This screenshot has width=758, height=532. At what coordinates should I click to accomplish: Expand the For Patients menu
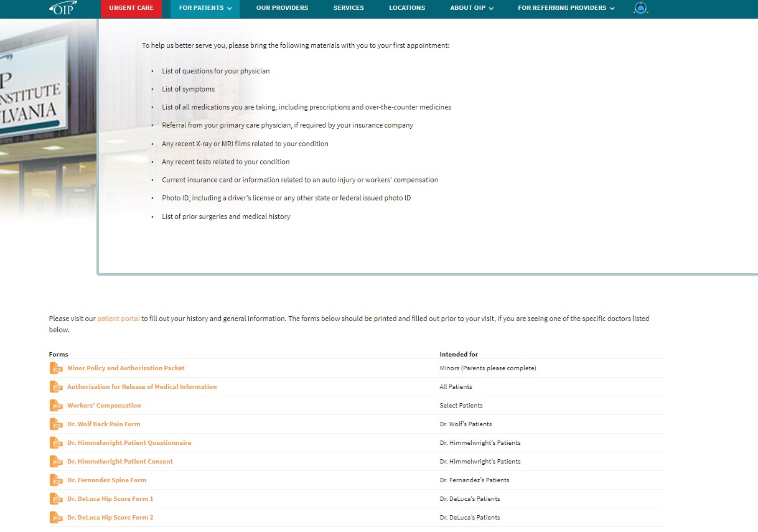click(205, 8)
